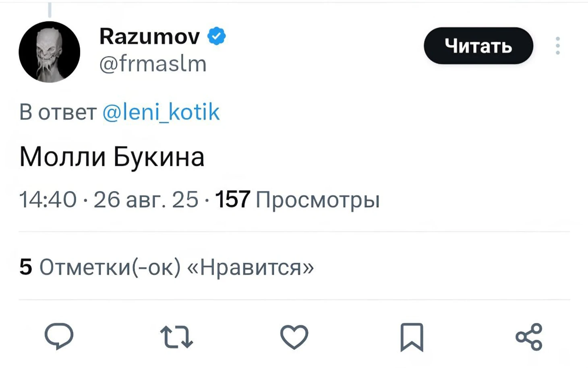588x368 pixels.
Task: Click the 157 Просмотры views counter
Action: click(x=297, y=200)
